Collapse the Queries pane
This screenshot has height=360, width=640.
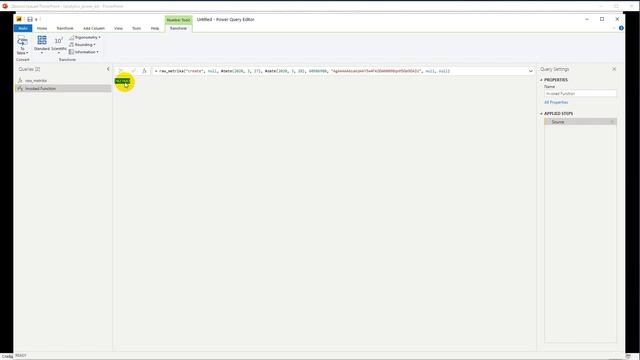[x=108, y=69]
